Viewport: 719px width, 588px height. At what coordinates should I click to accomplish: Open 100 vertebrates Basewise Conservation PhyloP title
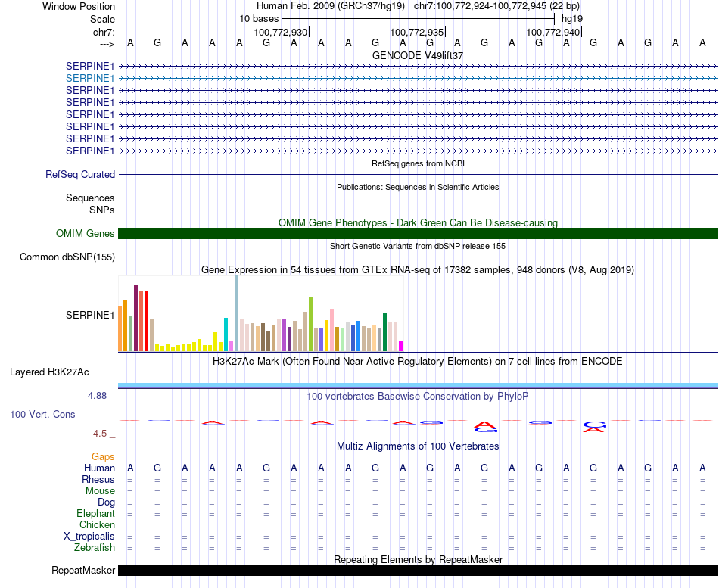pos(418,397)
